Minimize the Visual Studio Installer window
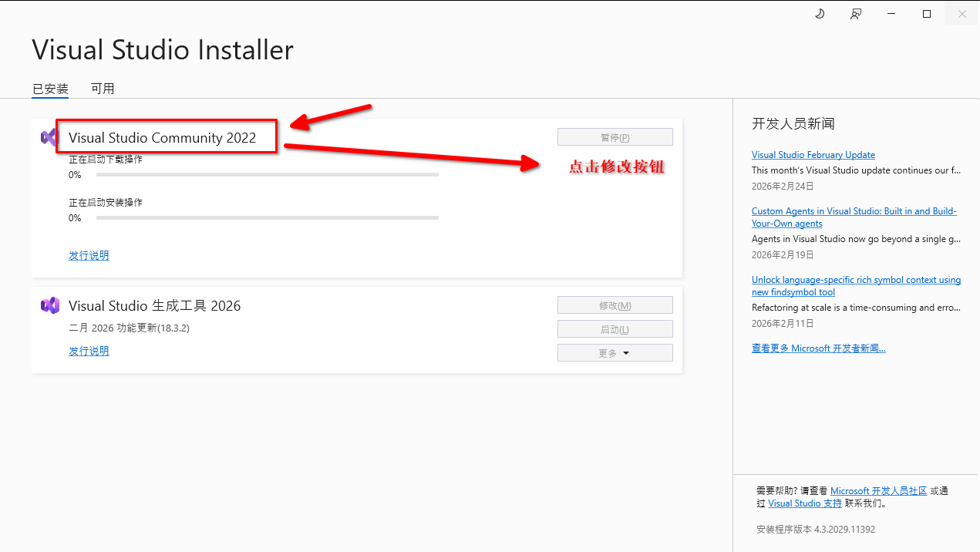 (x=891, y=14)
